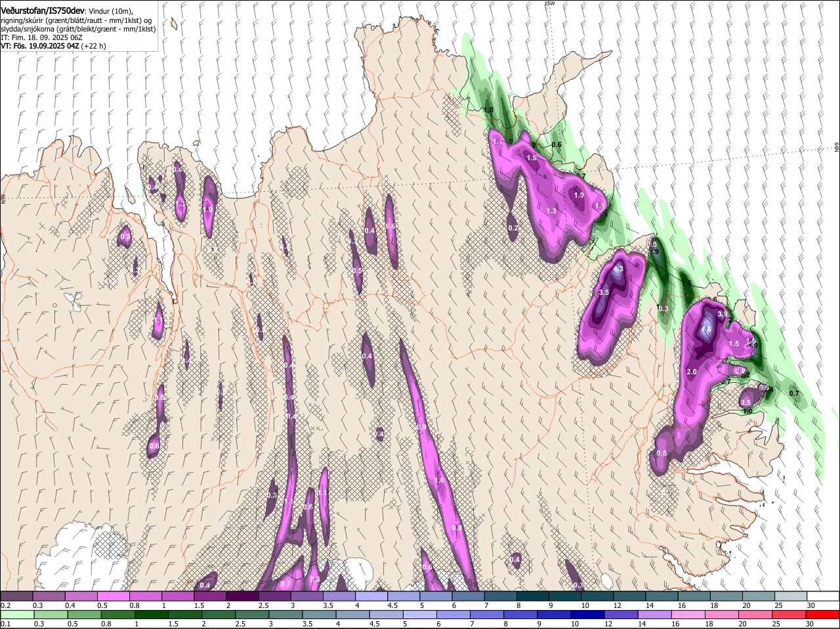Pick the bright red swatch ending lower scale
The image size is (840, 629).
(823, 615)
